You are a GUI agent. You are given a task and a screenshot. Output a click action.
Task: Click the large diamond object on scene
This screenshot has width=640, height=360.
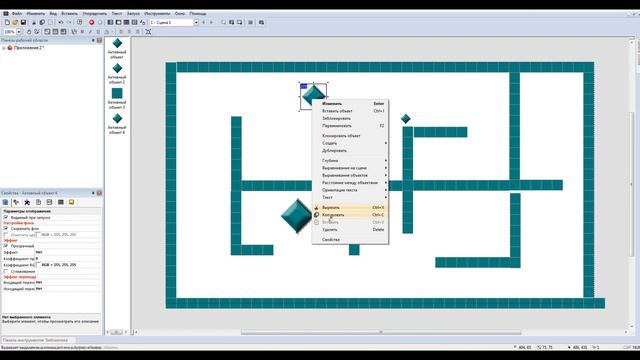297,216
